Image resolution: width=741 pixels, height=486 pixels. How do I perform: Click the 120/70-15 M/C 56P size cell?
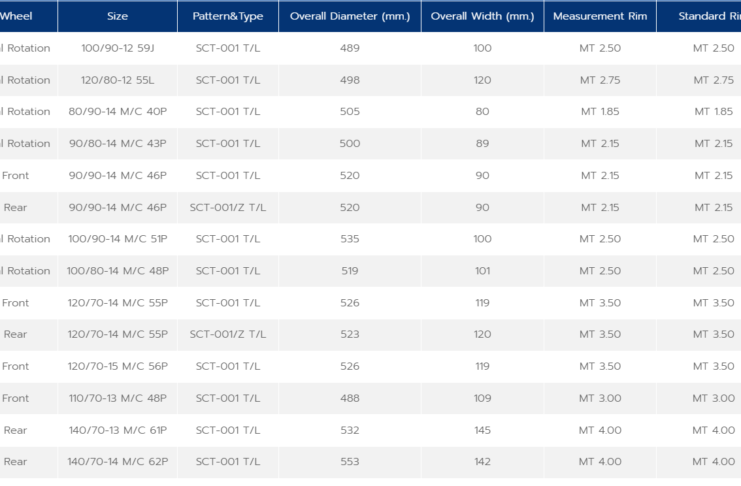click(117, 366)
